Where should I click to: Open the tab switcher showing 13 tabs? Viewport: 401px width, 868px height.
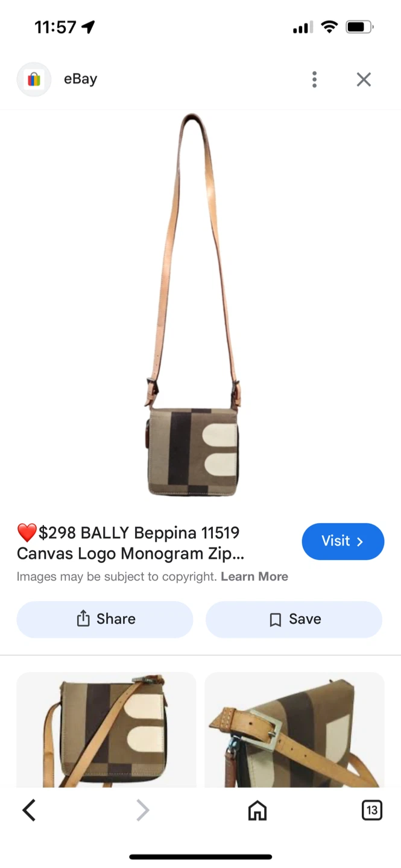point(372,811)
